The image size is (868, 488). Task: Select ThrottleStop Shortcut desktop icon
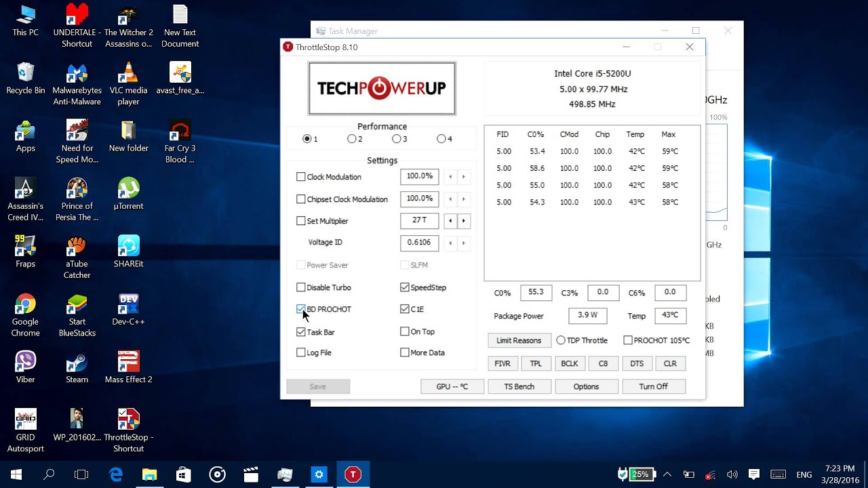coord(128,431)
